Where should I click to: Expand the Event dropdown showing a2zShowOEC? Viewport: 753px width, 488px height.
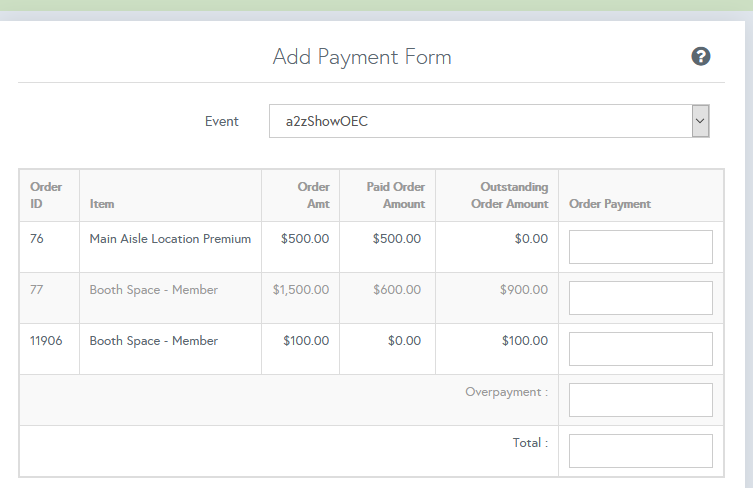tap(489, 121)
